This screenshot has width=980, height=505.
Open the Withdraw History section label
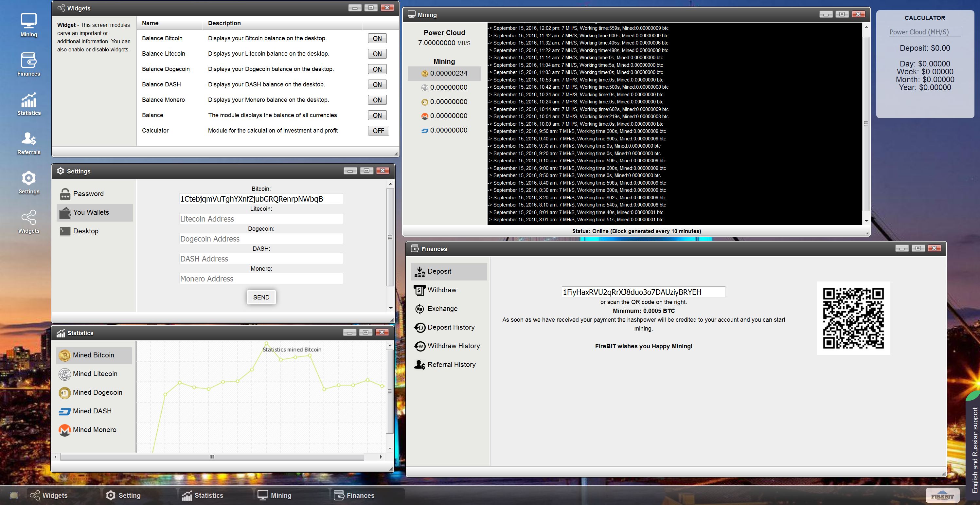tap(454, 346)
